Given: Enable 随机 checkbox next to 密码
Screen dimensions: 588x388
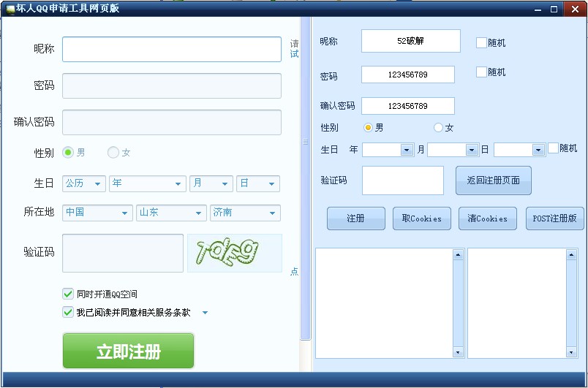Looking at the screenshot, I should [481, 72].
